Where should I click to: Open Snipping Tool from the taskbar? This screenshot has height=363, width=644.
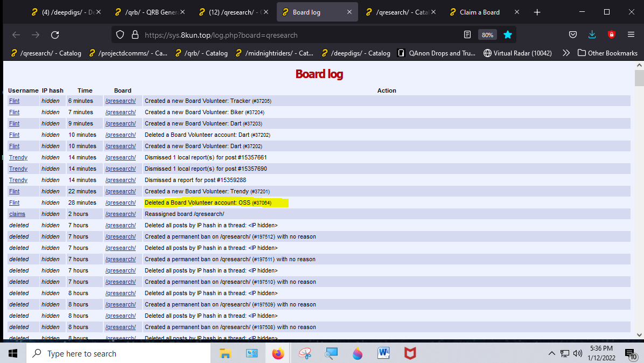coord(305,353)
